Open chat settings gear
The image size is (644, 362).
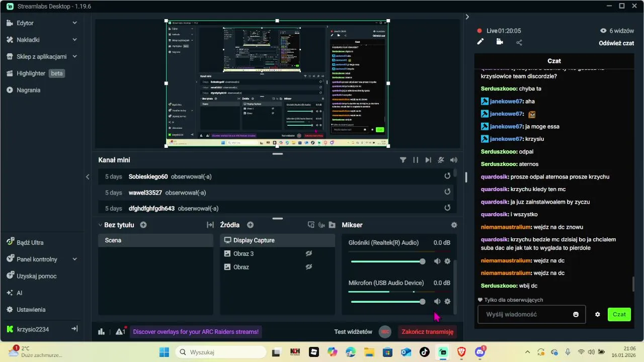[598, 314]
